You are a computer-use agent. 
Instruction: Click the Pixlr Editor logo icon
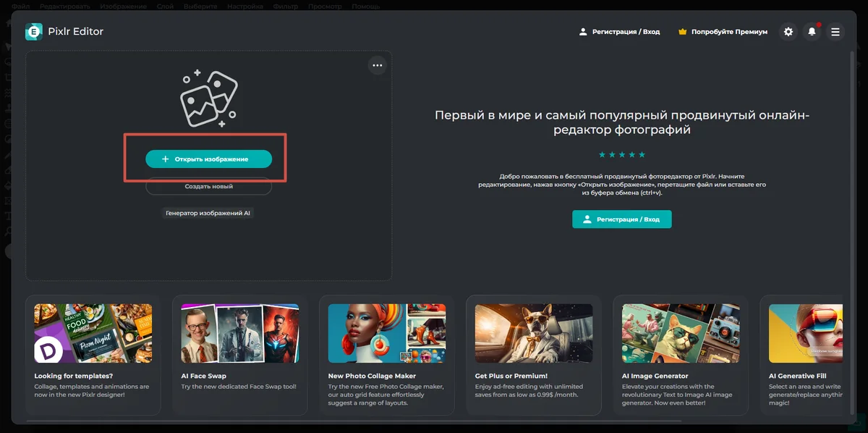pos(33,31)
